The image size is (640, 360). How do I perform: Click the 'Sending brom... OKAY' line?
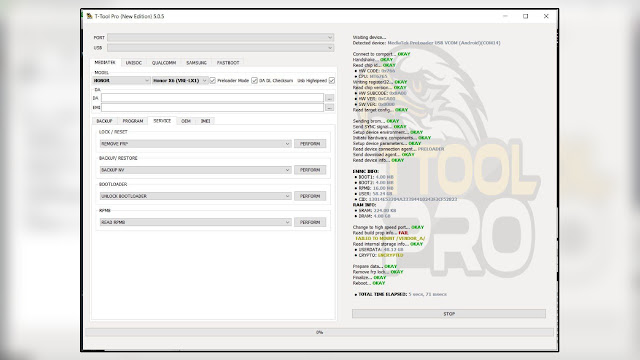(376, 121)
